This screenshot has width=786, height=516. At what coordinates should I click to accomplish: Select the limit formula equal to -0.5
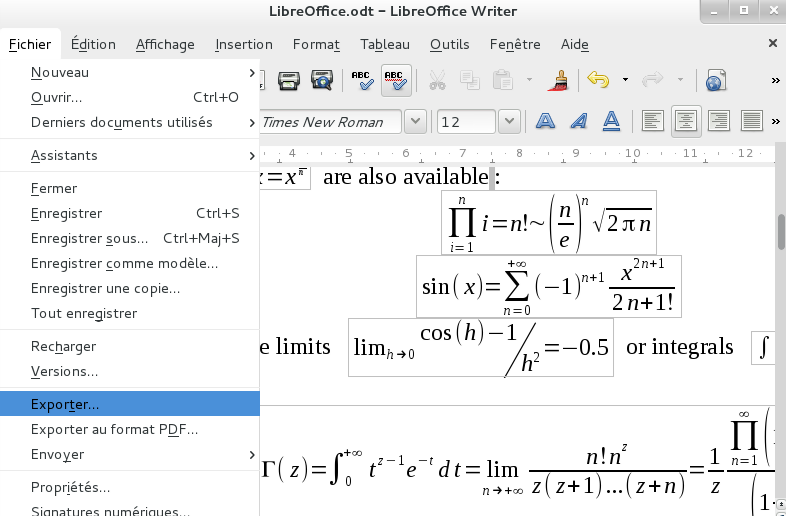481,347
